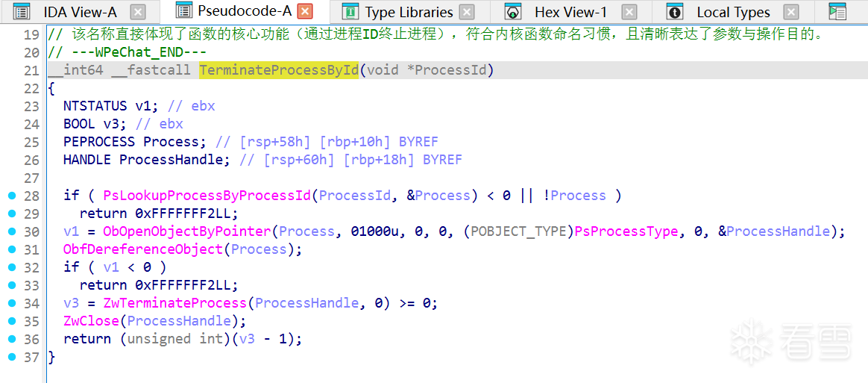
Task: Click the Pseudocode-A document icon
Action: [x=183, y=10]
